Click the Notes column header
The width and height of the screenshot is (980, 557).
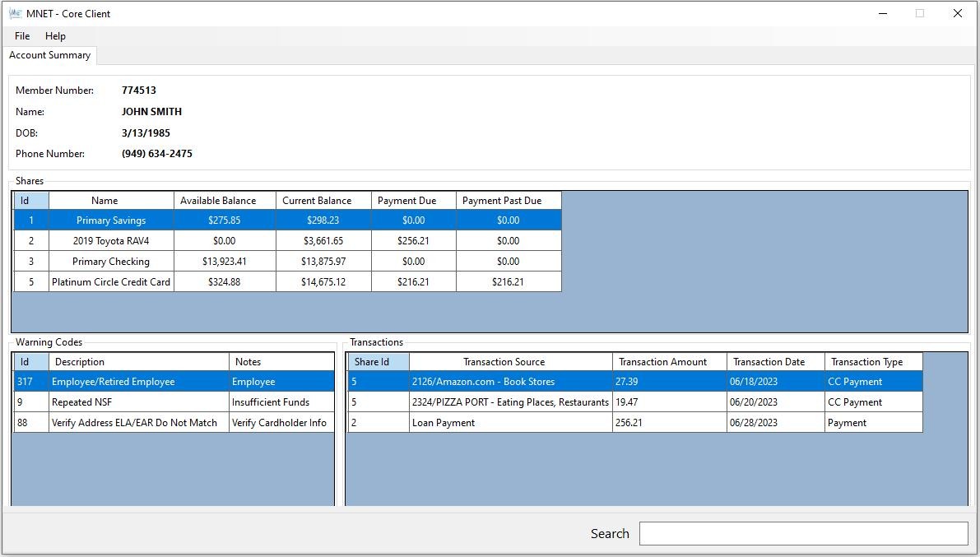[281, 361]
